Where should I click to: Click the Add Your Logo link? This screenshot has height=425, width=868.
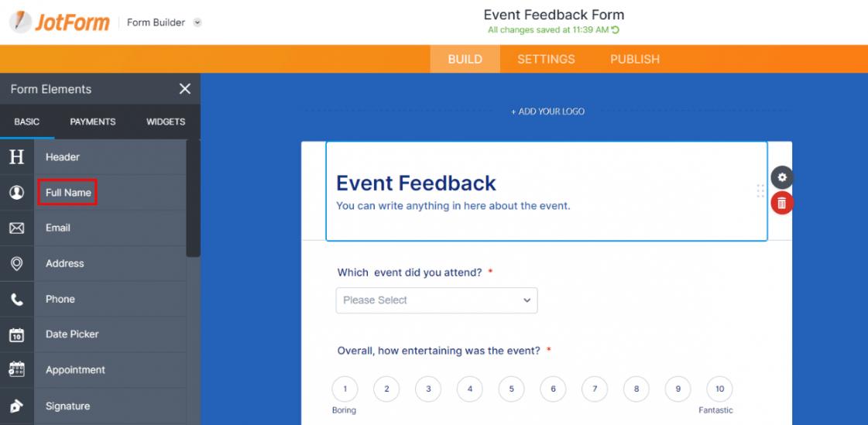pyautogui.click(x=547, y=111)
